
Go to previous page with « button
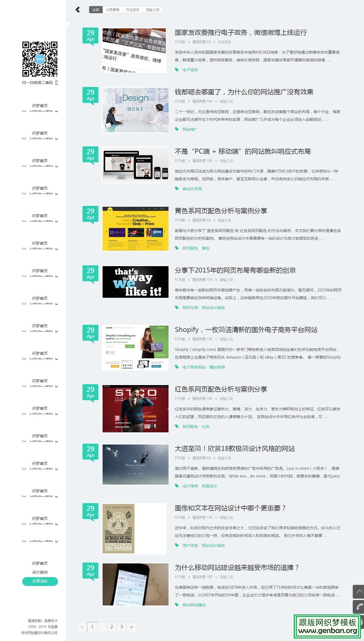(x=82, y=627)
